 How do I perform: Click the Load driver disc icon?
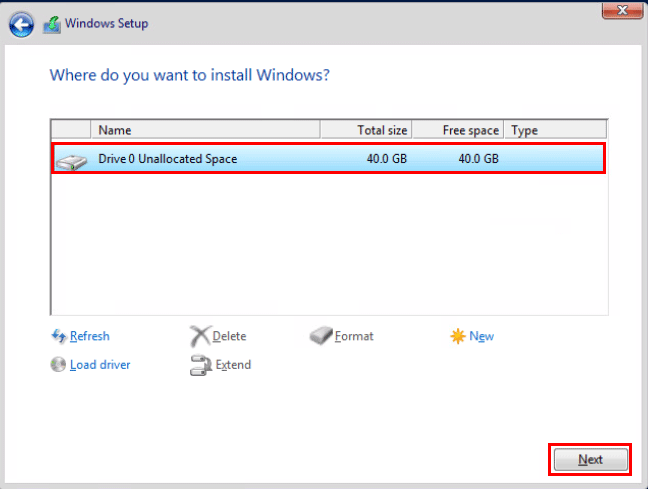coord(58,365)
